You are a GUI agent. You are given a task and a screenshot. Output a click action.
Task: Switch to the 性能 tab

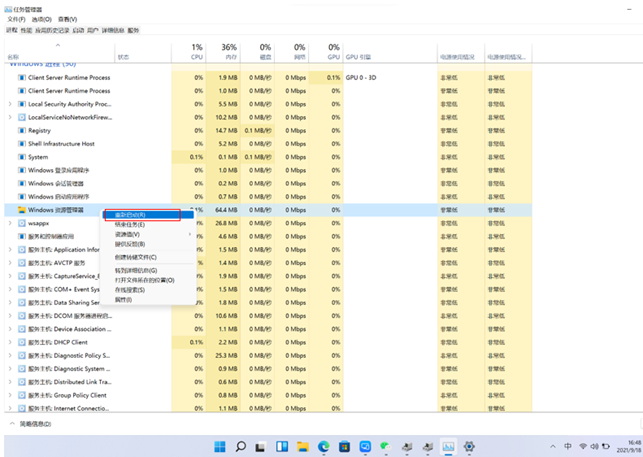click(28, 30)
